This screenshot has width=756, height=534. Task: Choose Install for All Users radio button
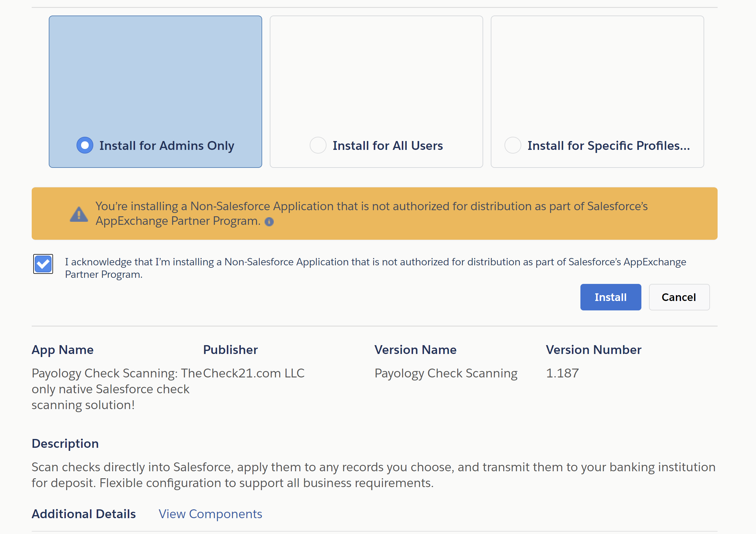(318, 145)
